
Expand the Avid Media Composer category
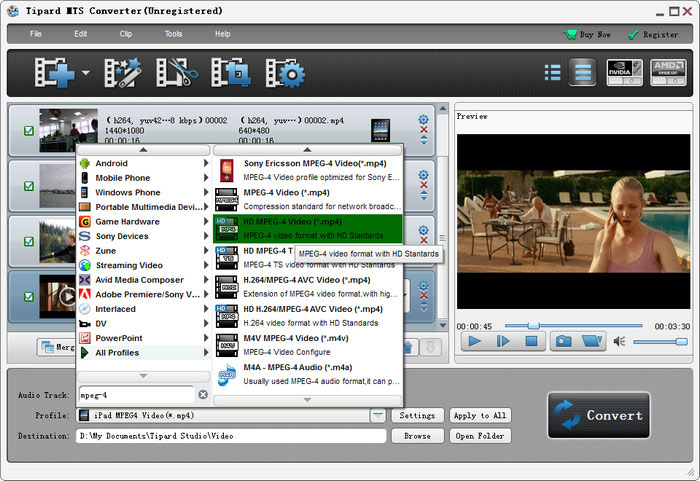point(144,280)
